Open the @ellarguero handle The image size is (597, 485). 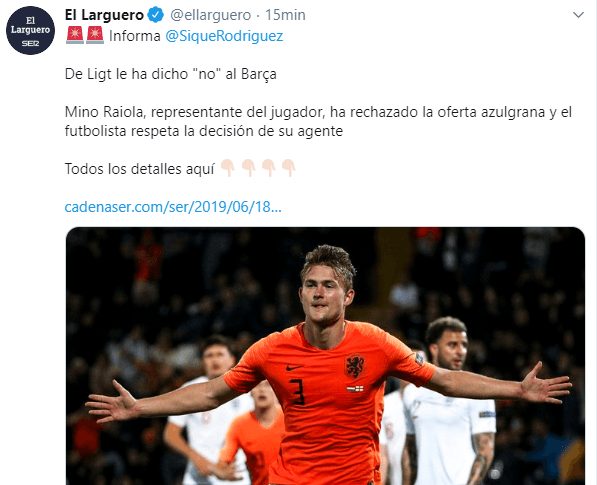tap(211, 15)
